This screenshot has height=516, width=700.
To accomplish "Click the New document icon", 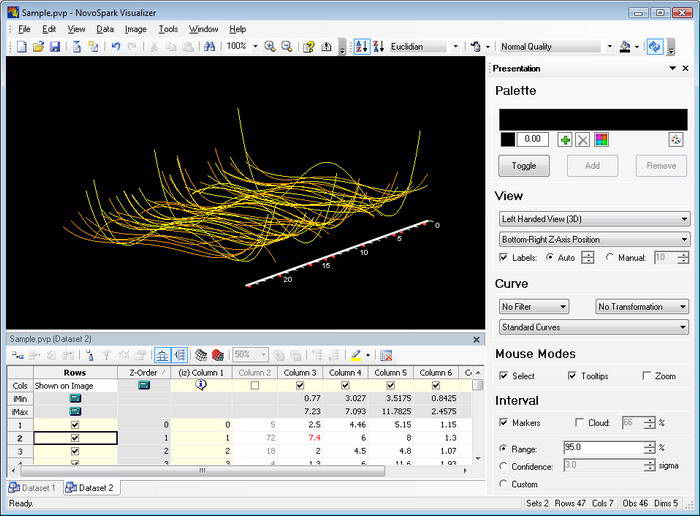I will (21, 46).
